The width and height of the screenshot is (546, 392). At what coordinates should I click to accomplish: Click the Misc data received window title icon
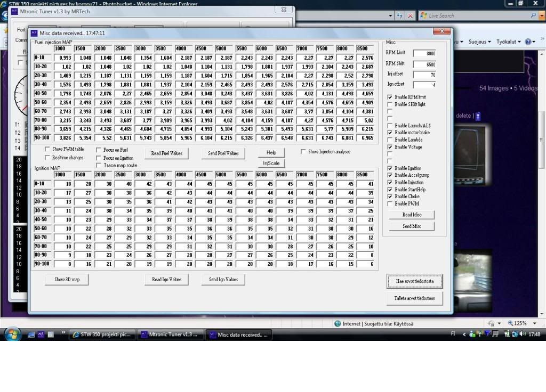[34, 33]
